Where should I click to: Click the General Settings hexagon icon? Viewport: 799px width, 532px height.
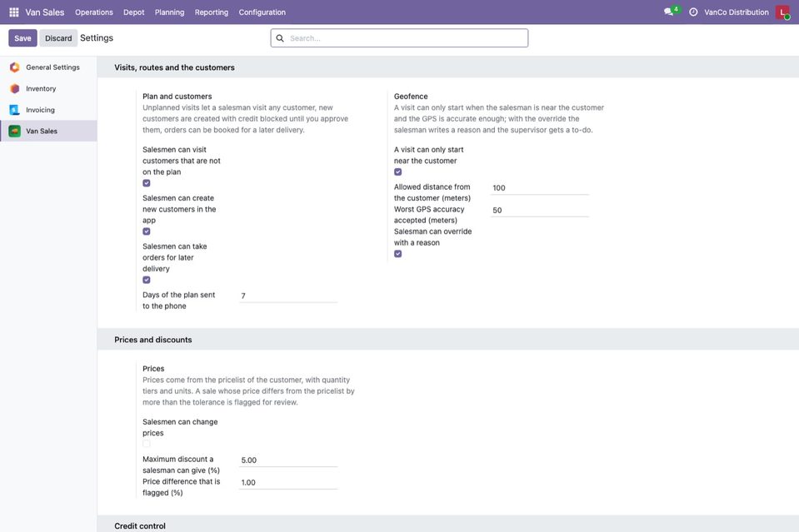(x=15, y=67)
